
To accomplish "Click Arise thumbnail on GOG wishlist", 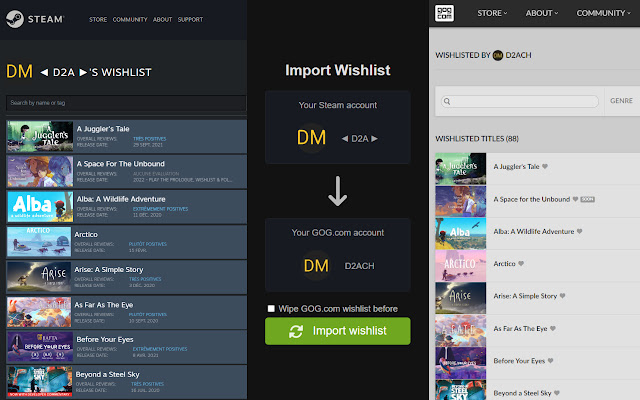I will pyautogui.click(x=460, y=298).
